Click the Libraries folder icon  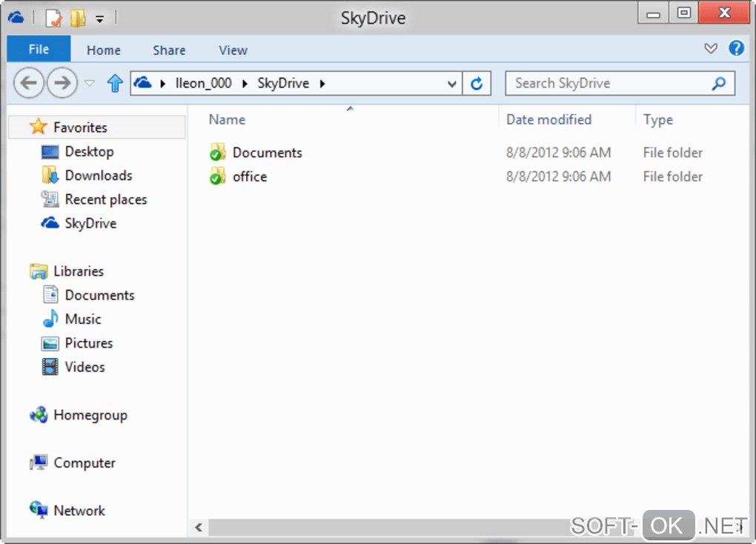click(x=39, y=271)
